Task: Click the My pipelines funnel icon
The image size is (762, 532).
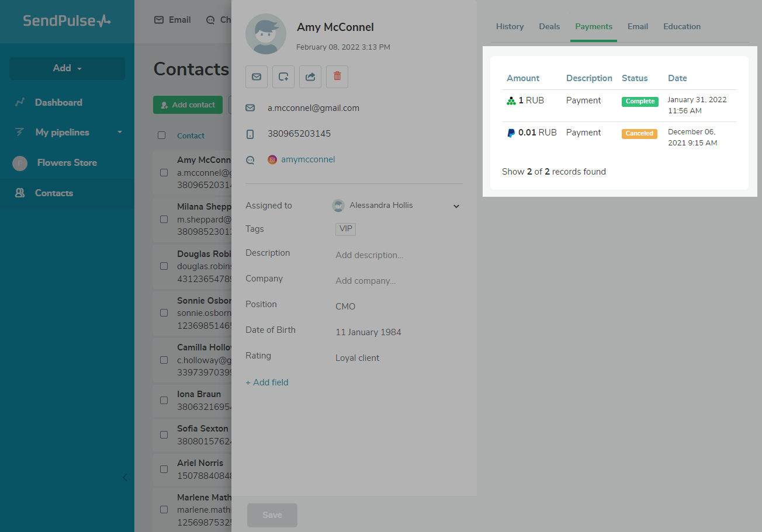Action: [x=20, y=133]
